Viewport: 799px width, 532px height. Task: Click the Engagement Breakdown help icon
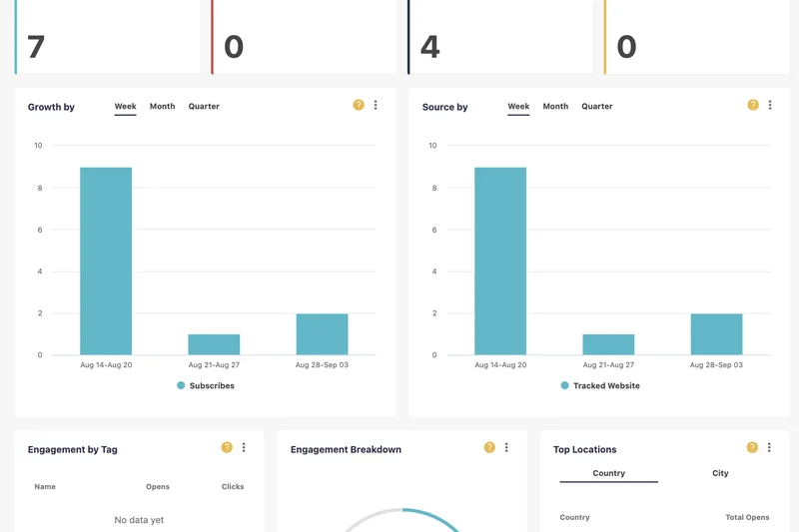click(x=489, y=448)
